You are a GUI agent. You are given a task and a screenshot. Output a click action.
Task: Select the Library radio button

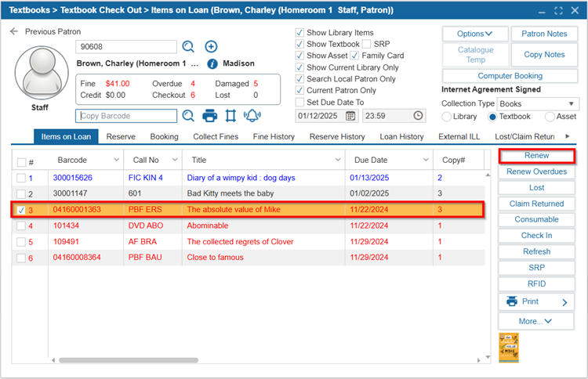[446, 117]
